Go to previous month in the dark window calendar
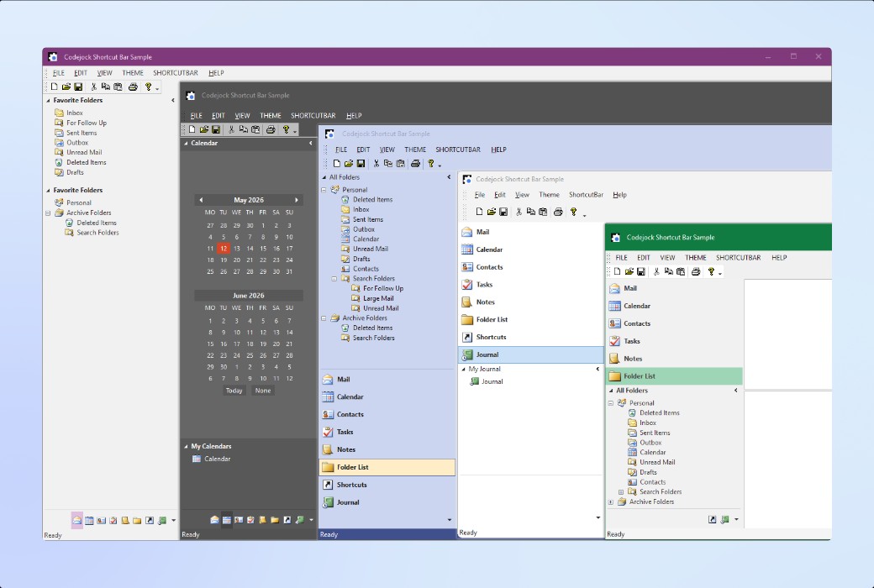 201,200
